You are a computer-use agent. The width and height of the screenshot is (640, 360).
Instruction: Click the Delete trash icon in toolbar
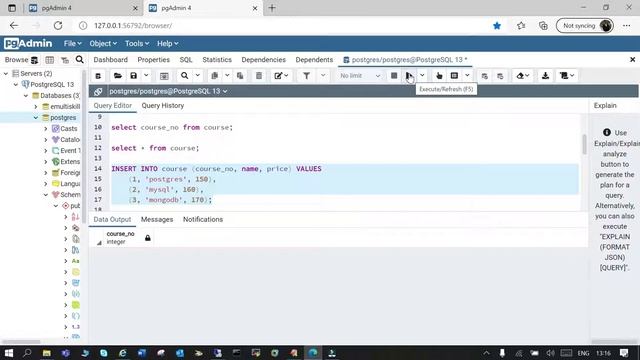(259, 76)
